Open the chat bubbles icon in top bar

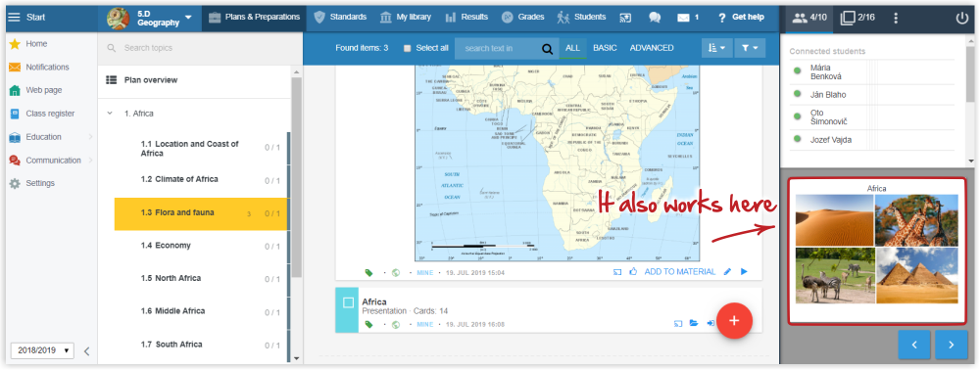tap(655, 18)
